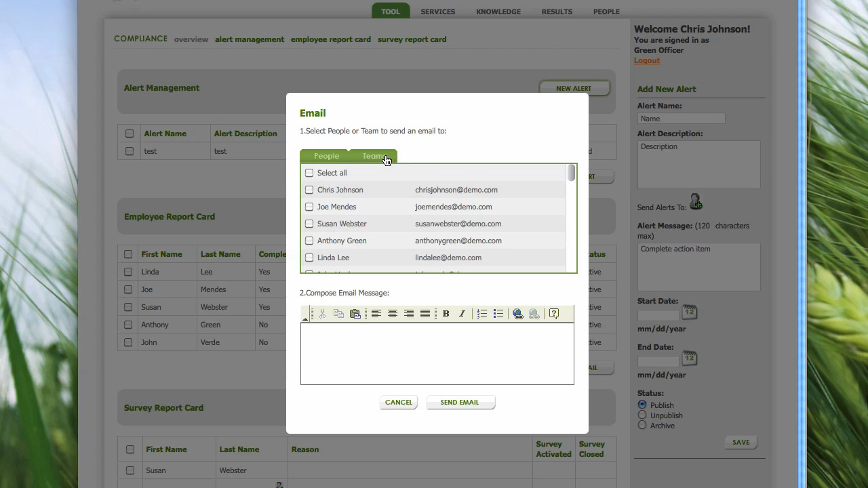Viewport: 868px width, 488px height.
Task: Open the alert management link
Action: pos(250,39)
